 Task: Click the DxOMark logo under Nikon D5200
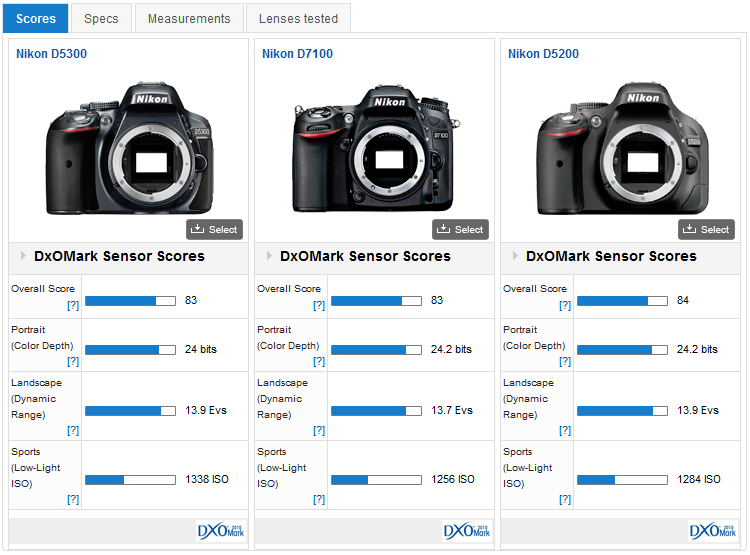(713, 531)
